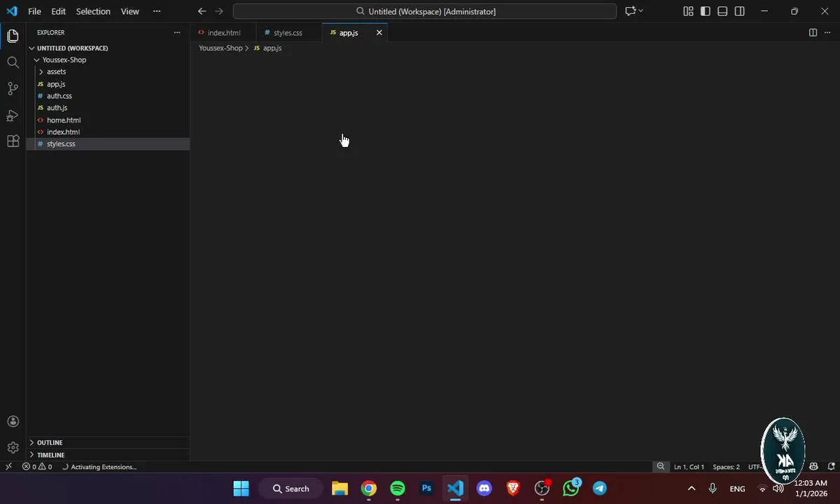Open the Copilot chat icon in title bar
840x504 pixels.
coord(630,11)
